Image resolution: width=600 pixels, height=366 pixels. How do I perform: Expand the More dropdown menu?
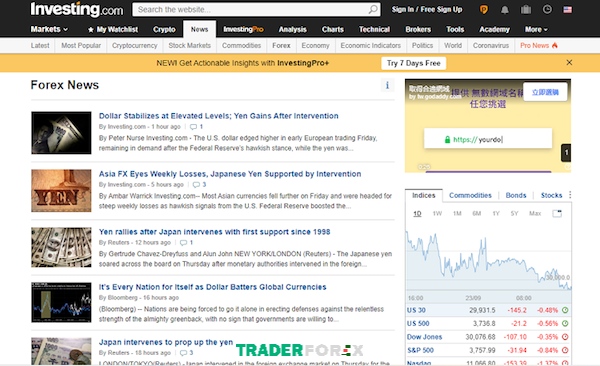(536, 29)
